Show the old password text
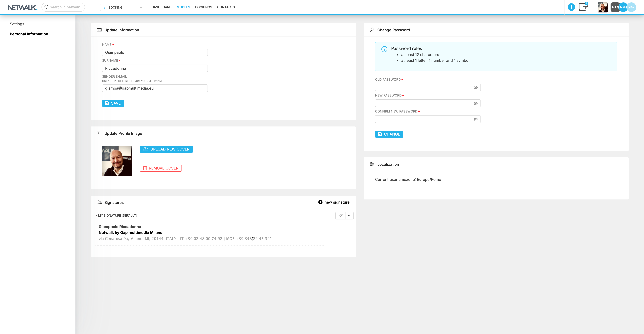Viewport: 644px width, 334px height. tap(476, 87)
